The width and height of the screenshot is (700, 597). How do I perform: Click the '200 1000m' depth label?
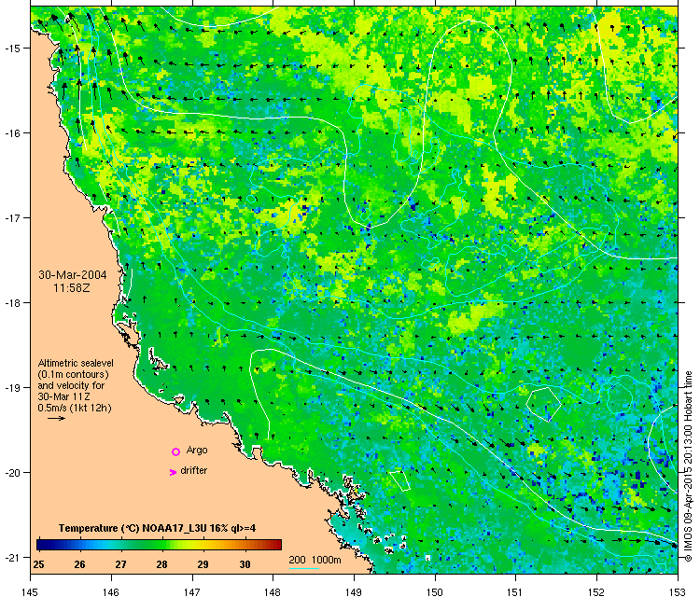click(315, 560)
